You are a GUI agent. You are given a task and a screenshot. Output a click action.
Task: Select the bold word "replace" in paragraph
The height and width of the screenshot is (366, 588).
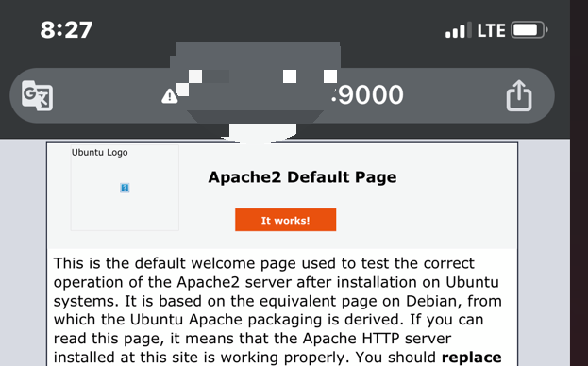[x=472, y=357]
